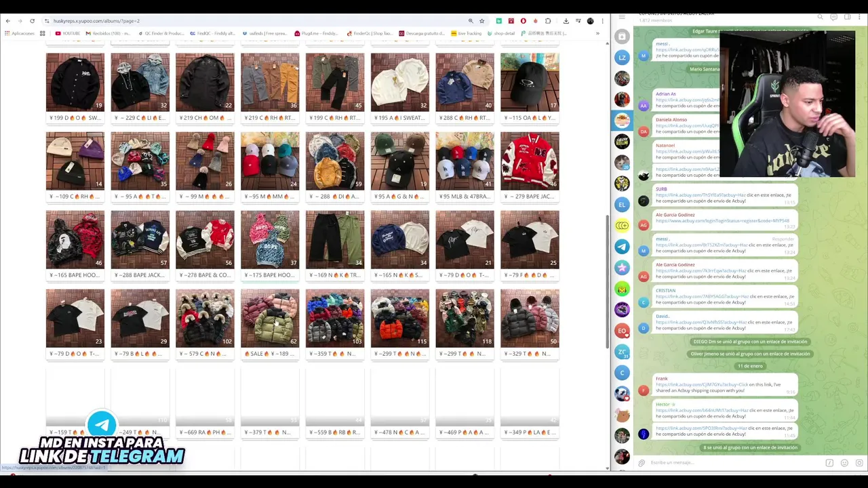Open Telegram chat more options menu

tap(860, 16)
